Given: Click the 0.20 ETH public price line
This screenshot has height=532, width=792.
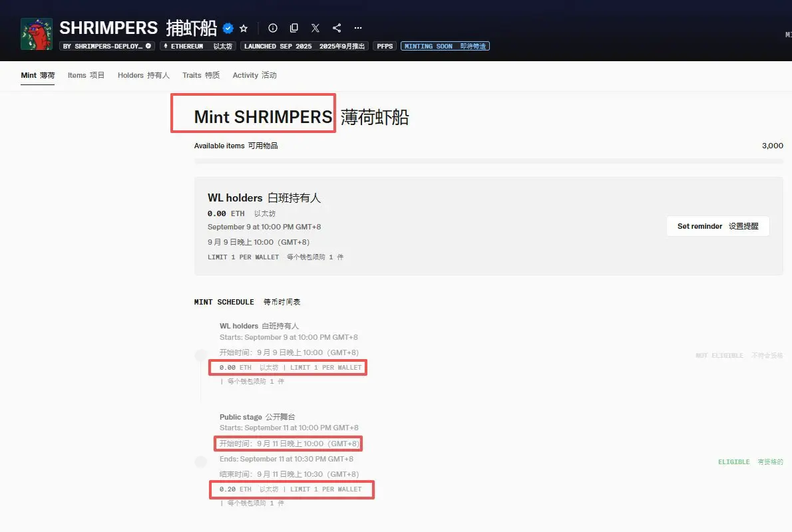Looking at the screenshot, I should pos(290,489).
